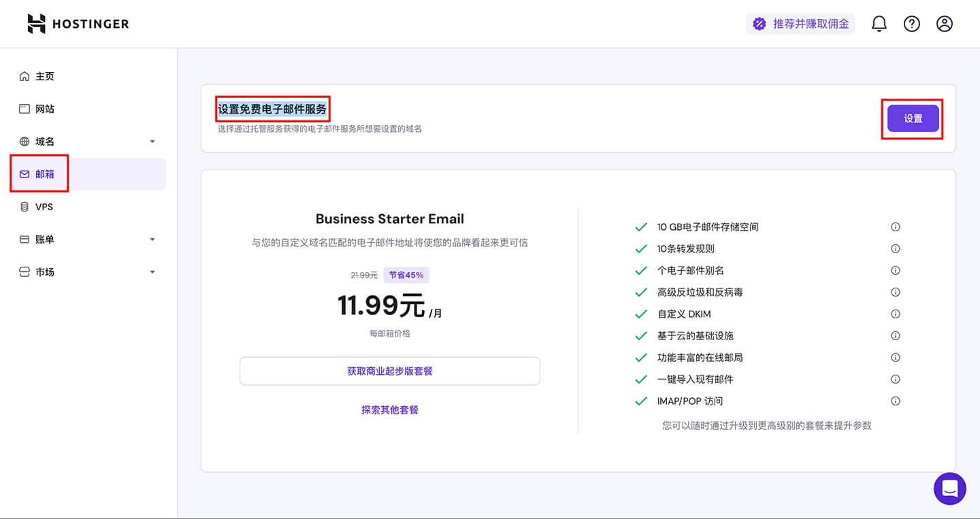Open the help question mark icon
The image size is (980, 519).
point(912,24)
